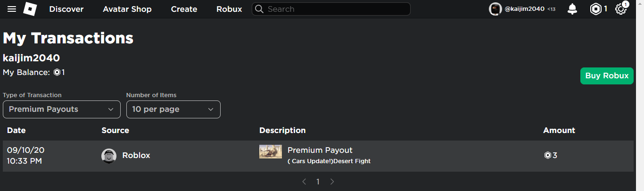
Task: Click the Roblox source name link
Action: pos(136,155)
